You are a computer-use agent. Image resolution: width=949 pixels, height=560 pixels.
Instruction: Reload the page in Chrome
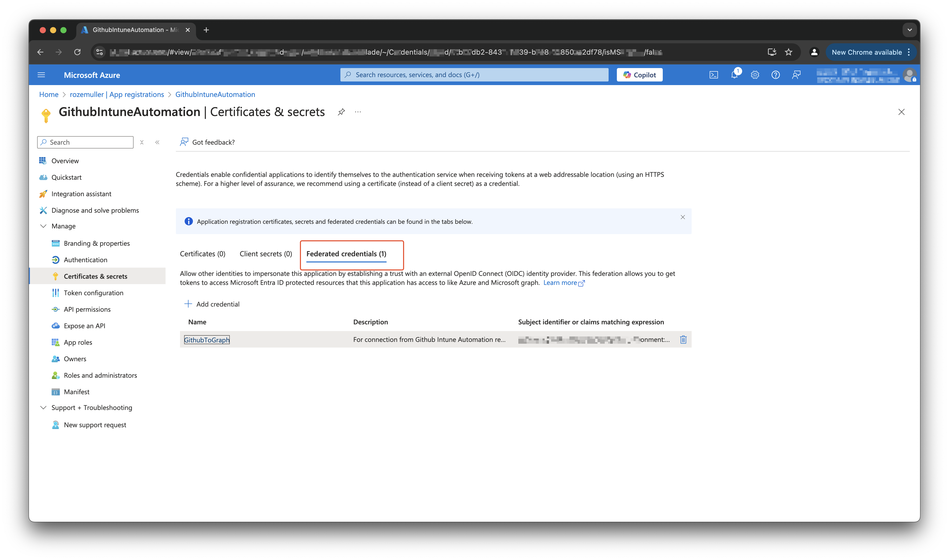77,52
